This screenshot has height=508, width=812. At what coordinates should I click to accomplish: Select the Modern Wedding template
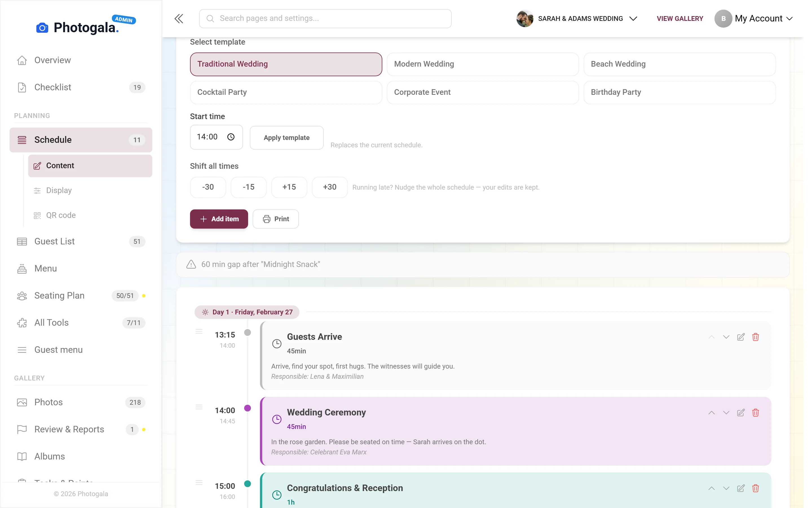click(x=482, y=64)
